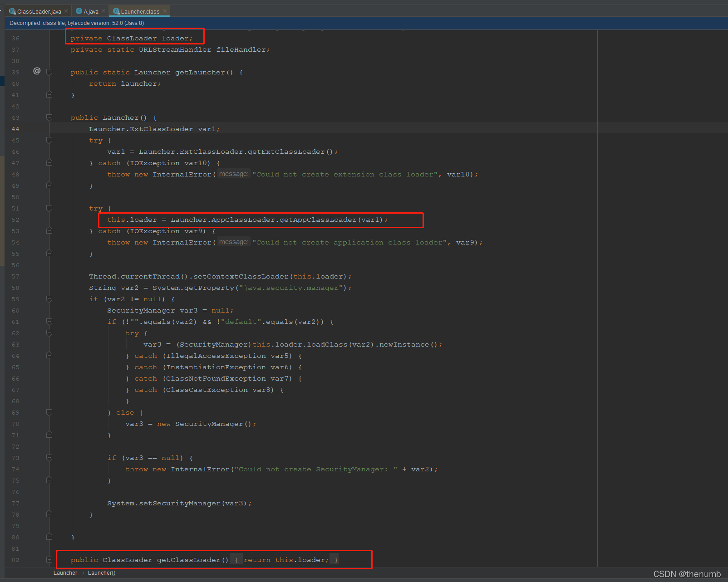Click the fold end marker on line 80

point(49,537)
